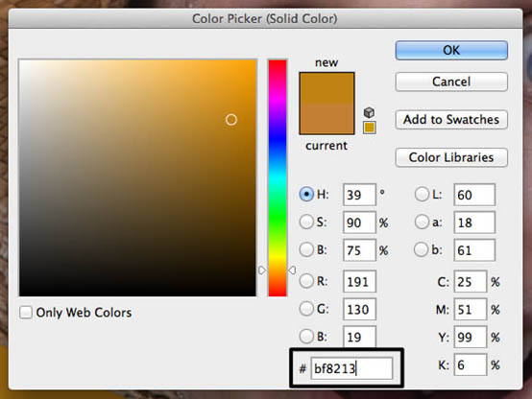The height and width of the screenshot is (399, 532).
Task: Click the hex color input field
Action: tap(351, 368)
